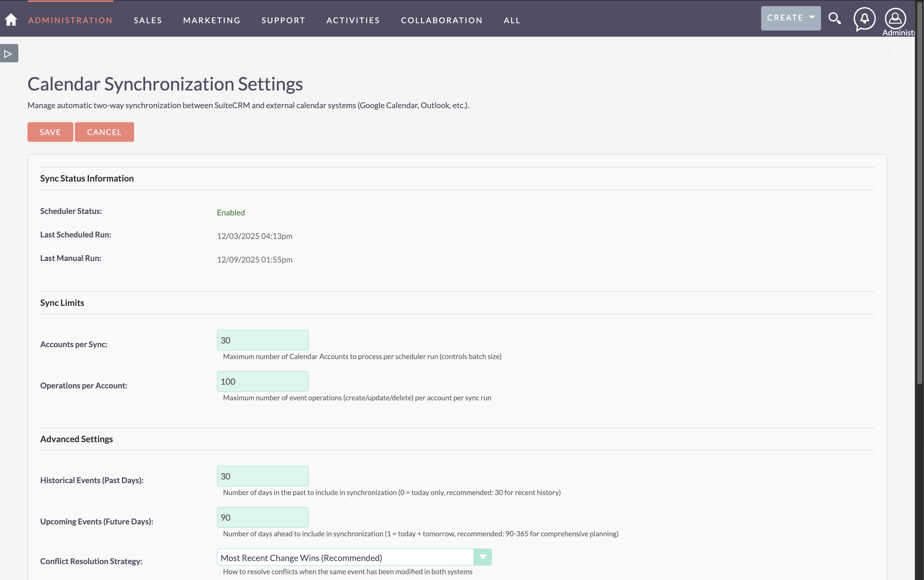Click the Home icon in navbar

coord(11,20)
